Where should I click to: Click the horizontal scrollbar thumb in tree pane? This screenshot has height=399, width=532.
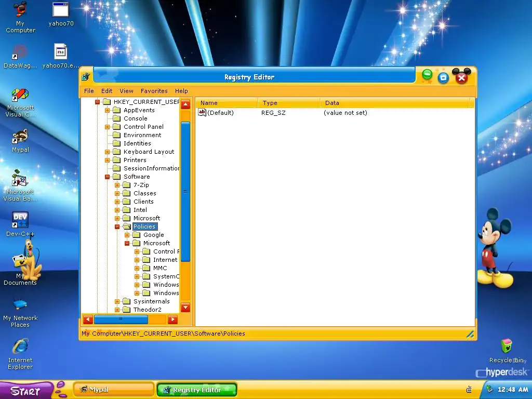(121, 320)
